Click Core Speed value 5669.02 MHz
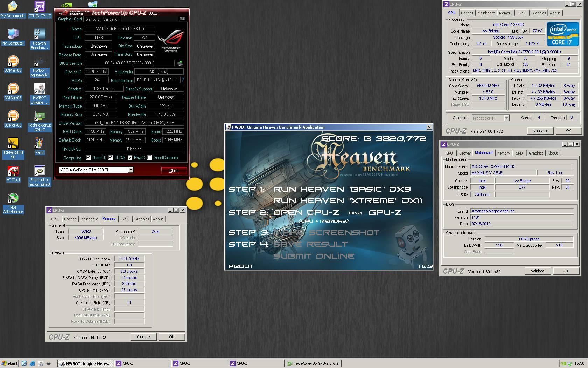This screenshot has height=368, width=588. click(488, 86)
